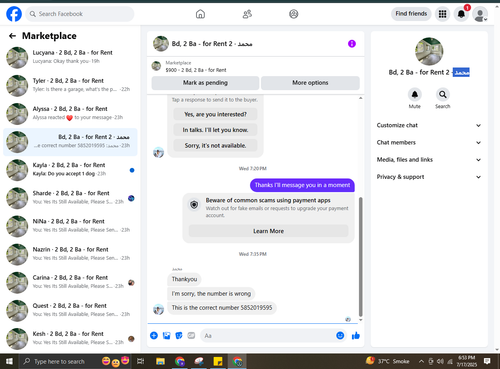
Task: Search in conversation with the magnifier icon
Action: (x=443, y=95)
